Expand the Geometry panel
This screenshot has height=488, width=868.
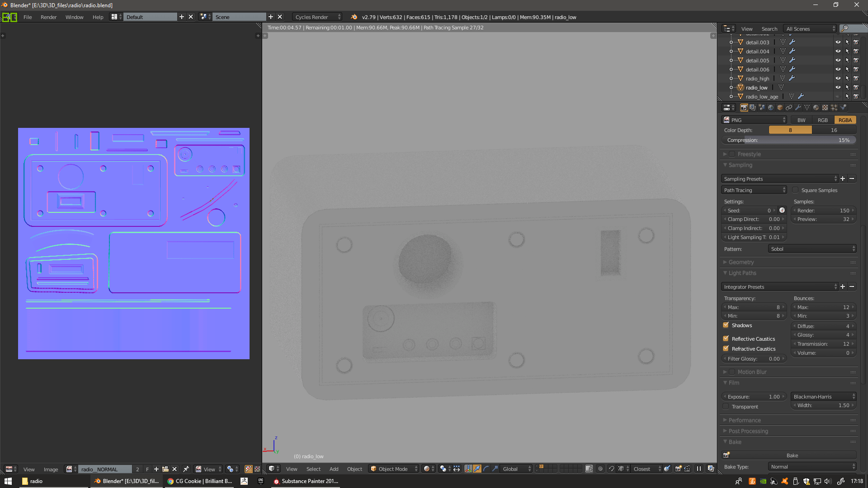point(741,262)
